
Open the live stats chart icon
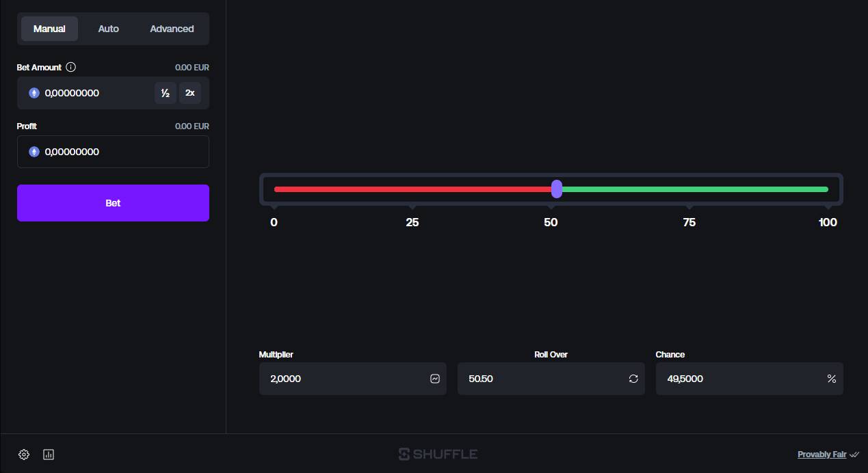49,455
